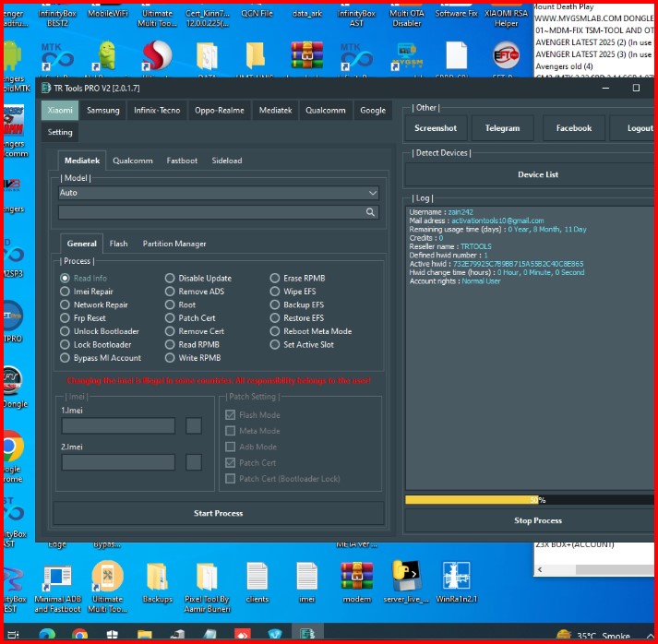Switch to the Infinix-Tecno brand tab
658x644 pixels.
pos(157,111)
